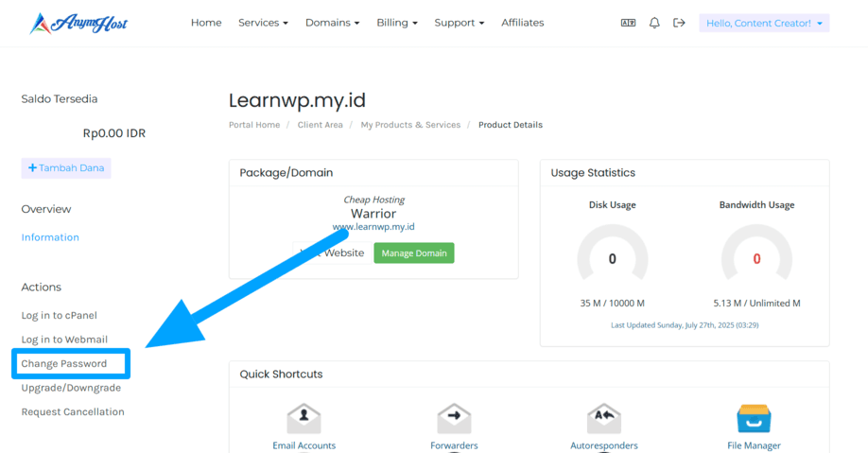Click the Autoresponders label
Screen dimensions: 868x453
point(604,445)
